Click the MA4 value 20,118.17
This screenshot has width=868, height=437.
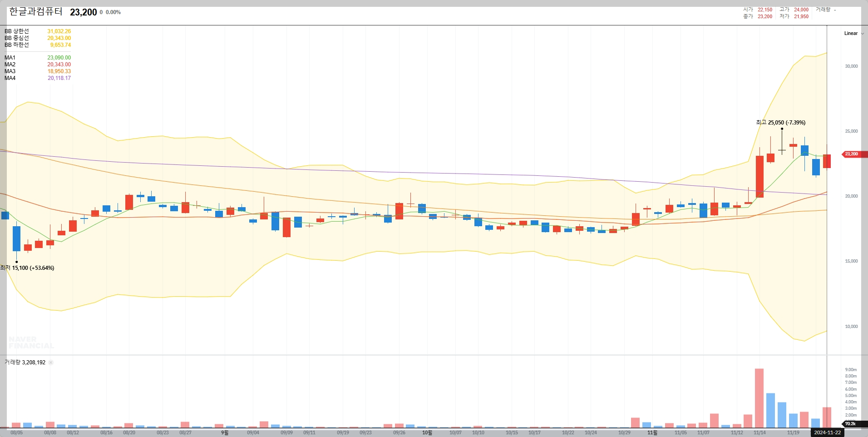point(59,78)
